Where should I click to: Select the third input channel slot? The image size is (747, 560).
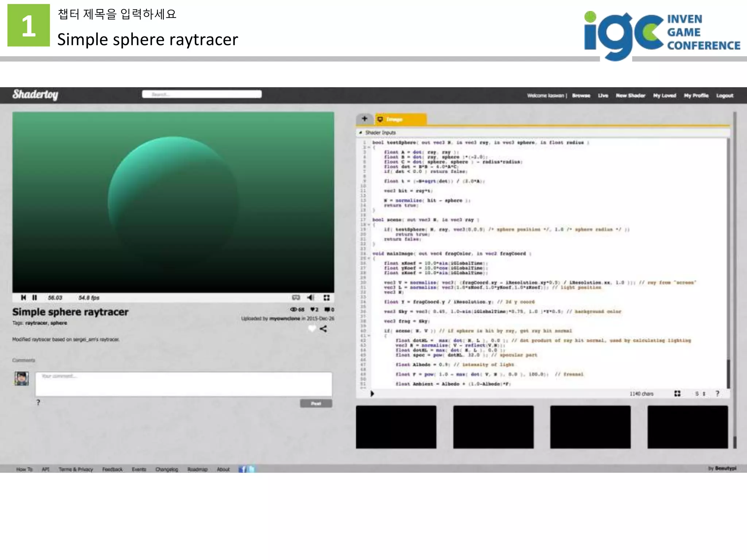click(x=590, y=427)
